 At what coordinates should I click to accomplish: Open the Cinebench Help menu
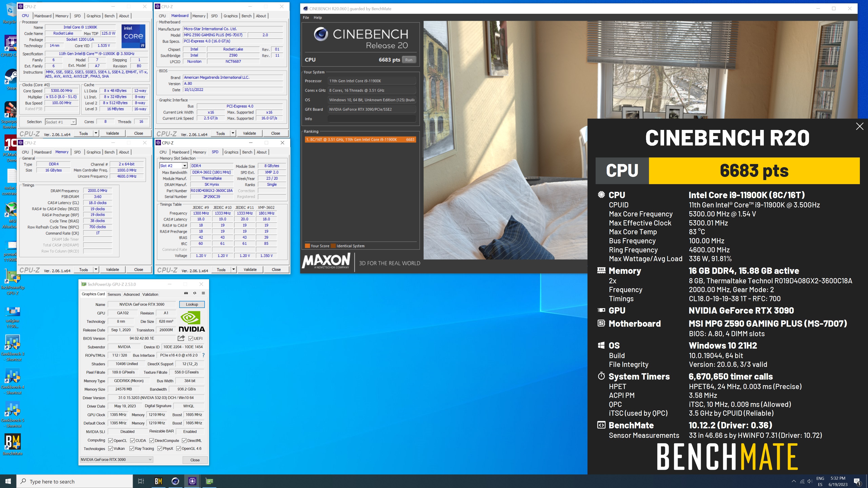(317, 18)
